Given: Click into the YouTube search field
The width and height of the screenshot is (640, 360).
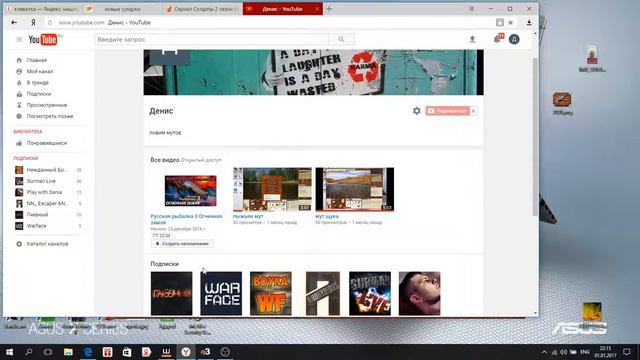Looking at the screenshot, I should tap(212, 40).
